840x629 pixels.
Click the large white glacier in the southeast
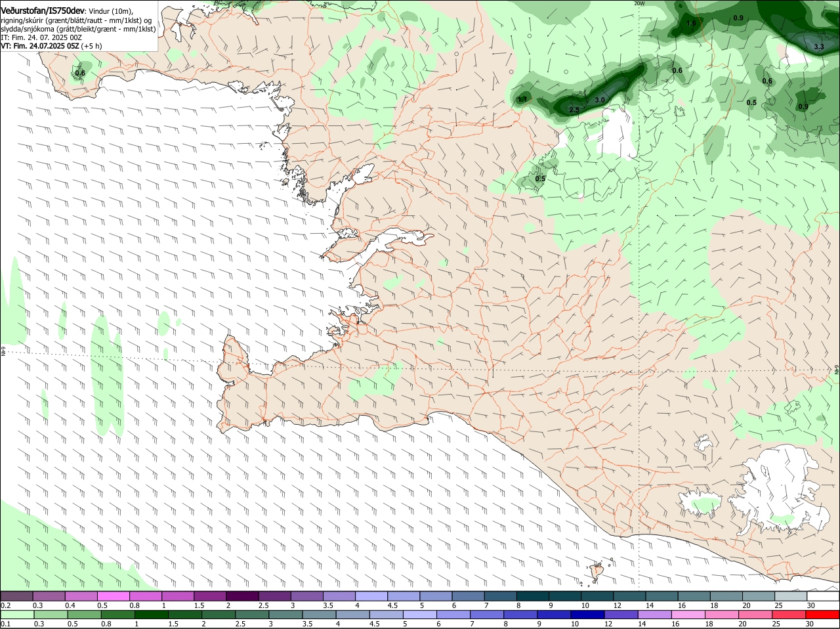tap(781, 489)
